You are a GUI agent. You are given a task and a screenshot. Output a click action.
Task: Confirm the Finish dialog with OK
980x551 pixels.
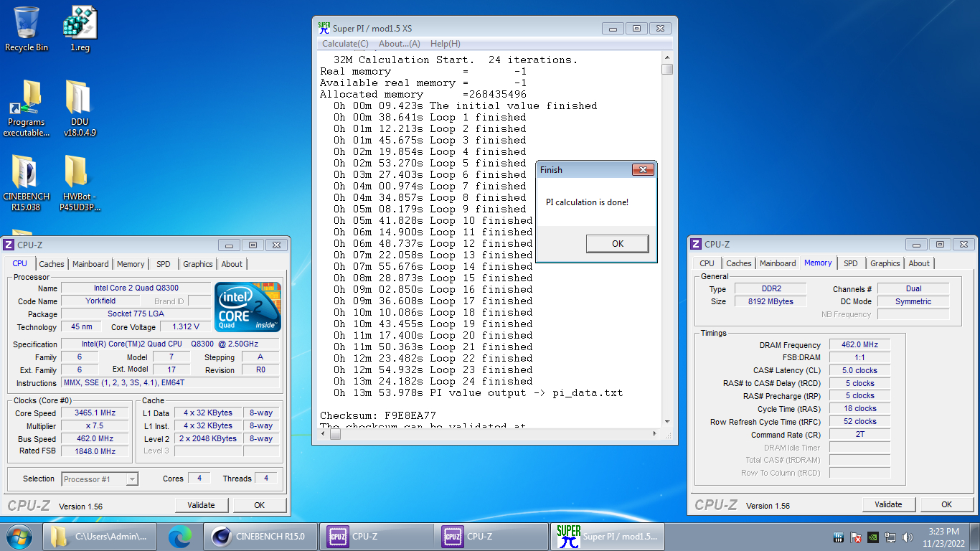click(618, 244)
